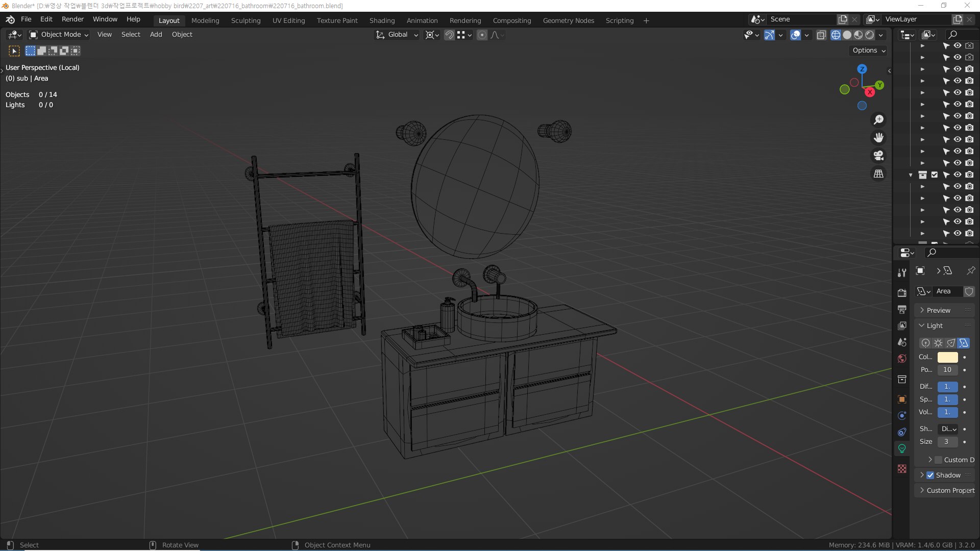Image resolution: width=980 pixels, height=551 pixels.
Task: Switch to solid viewport shading
Action: click(x=847, y=35)
